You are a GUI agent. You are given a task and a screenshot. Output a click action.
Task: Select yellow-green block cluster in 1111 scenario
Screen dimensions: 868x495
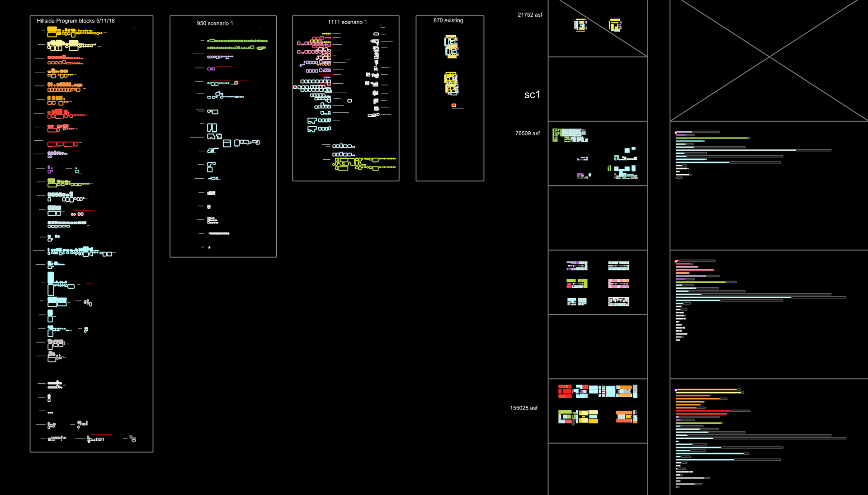coord(364,163)
